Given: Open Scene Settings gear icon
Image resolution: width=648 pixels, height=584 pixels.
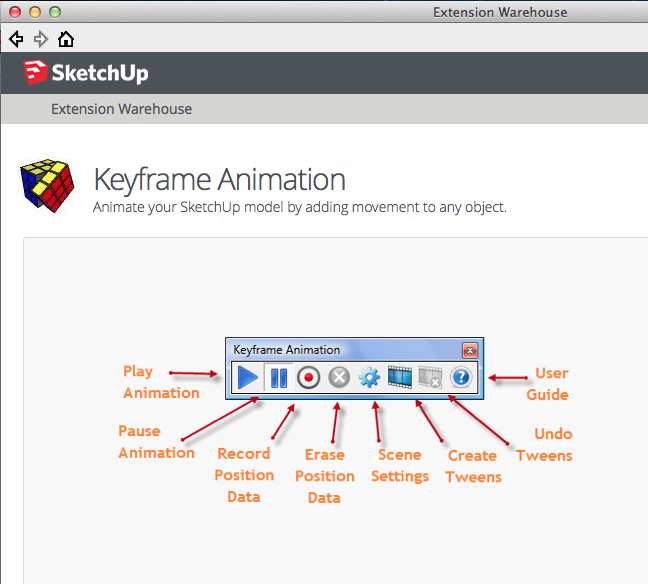Looking at the screenshot, I should click(369, 377).
